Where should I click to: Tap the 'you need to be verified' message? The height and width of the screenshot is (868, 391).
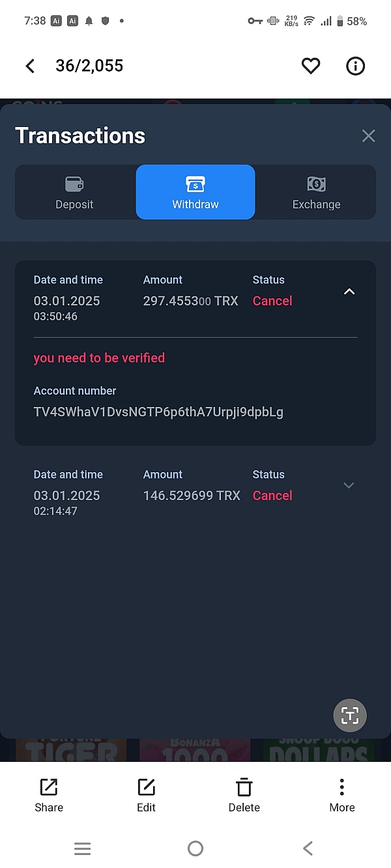point(99,358)
